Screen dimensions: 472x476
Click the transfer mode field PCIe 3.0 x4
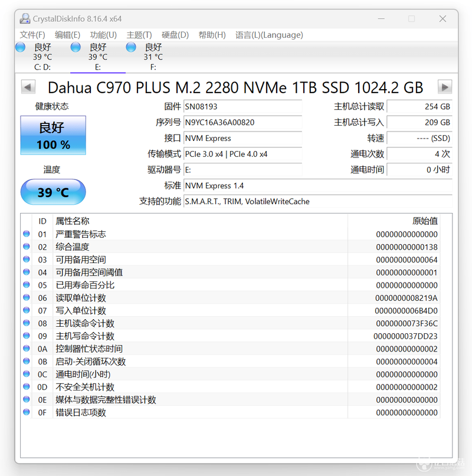(x=242, y=154)
